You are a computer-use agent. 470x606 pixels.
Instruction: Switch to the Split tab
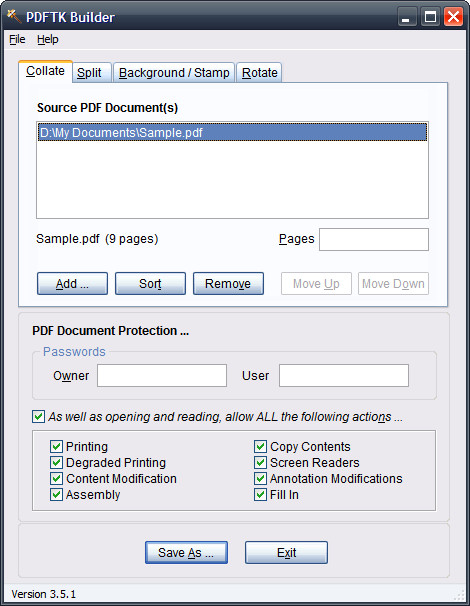(x=89, y=73)
